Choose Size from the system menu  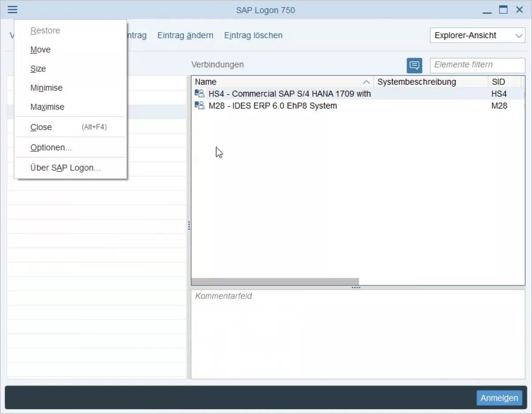(70, 68)
